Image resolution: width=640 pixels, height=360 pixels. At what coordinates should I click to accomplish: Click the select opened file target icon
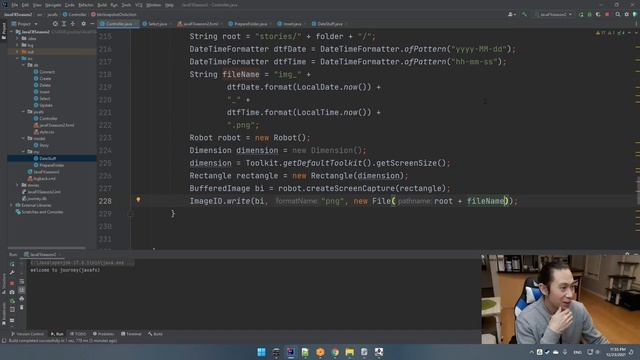pos(55,24)
